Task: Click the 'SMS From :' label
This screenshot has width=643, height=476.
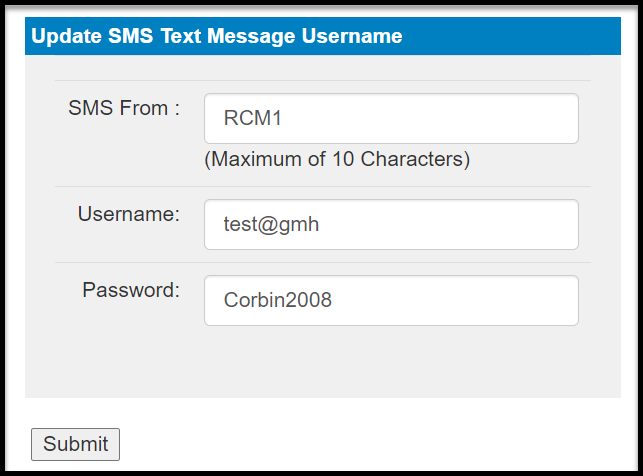Action: point(123,108)
